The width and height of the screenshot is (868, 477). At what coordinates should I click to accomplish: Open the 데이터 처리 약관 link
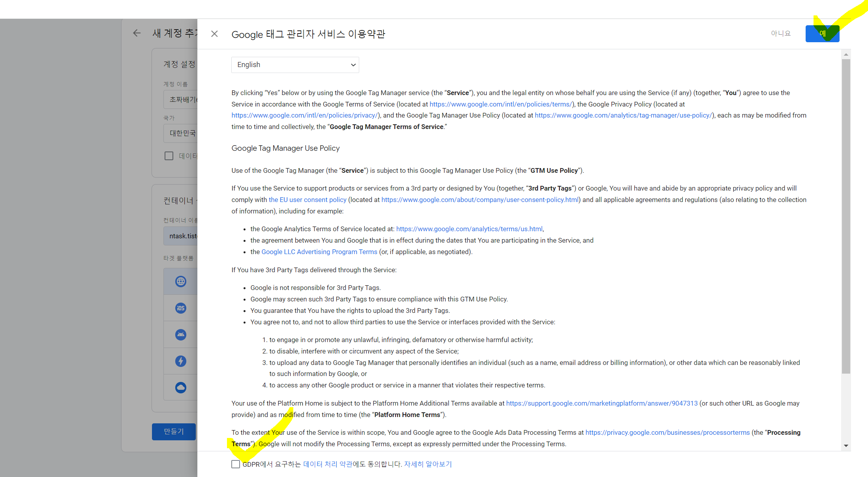pyautogui.click(x=328, y=464)
